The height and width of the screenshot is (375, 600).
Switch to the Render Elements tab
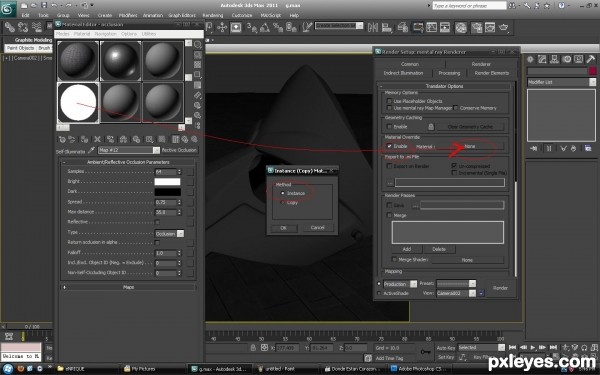pos(492,73)
